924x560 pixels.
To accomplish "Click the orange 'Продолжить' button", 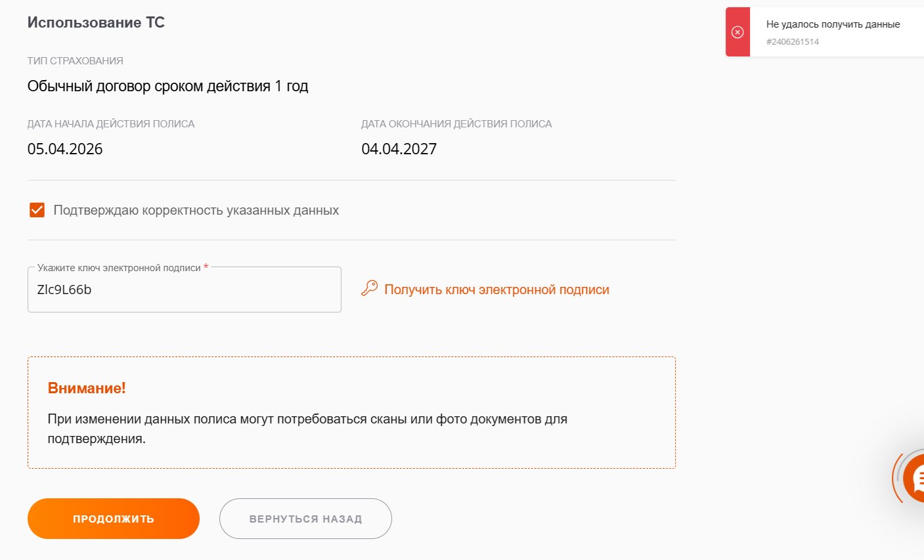I will pyautogui.click(x=114, y=519).
